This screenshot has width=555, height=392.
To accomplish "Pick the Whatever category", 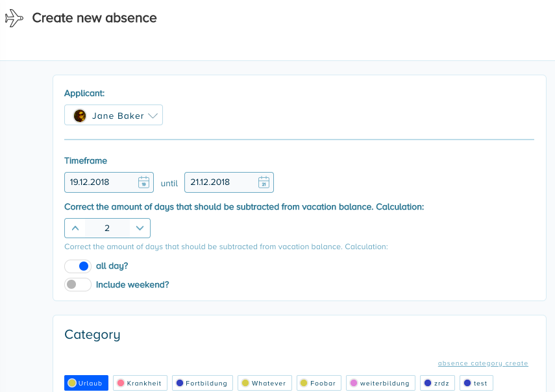I will click(x=265, y=383).
